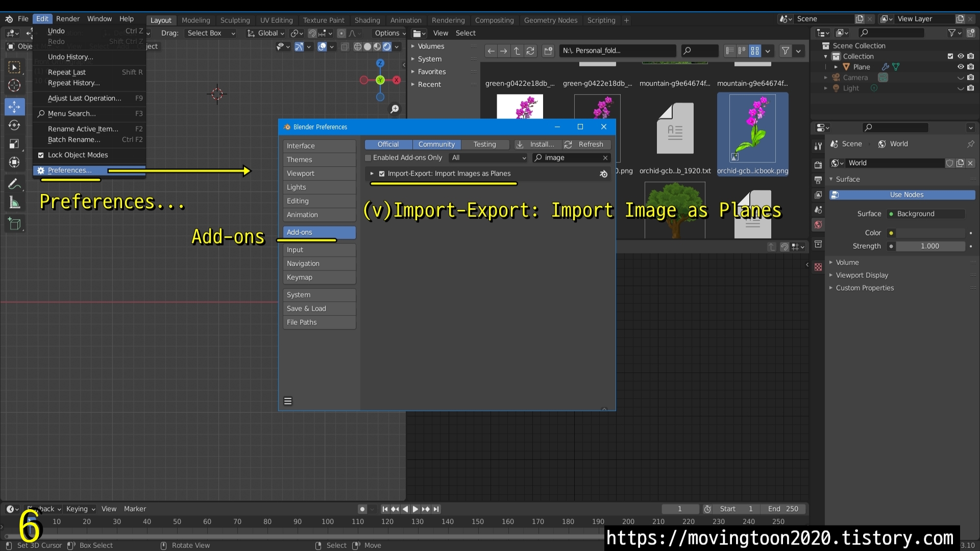Select the Select Box tool icon
Screen dimensions: 980x551
point(14,67)
